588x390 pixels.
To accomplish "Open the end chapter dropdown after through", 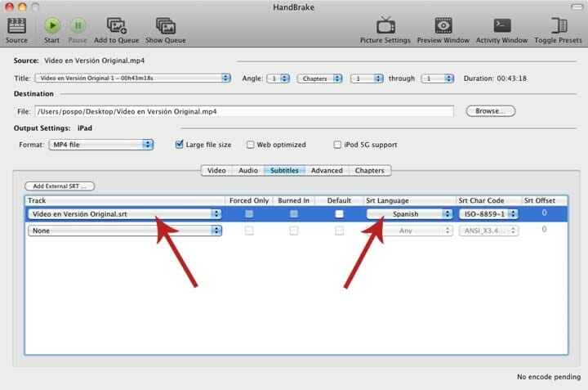I will 438,78.
